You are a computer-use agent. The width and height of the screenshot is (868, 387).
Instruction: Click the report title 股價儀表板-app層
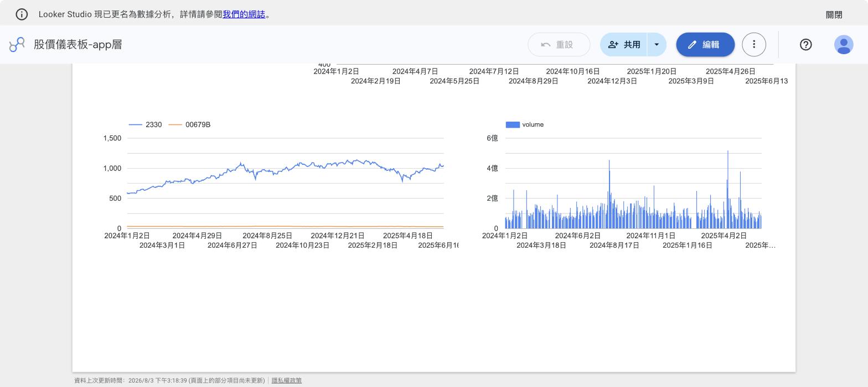click(78, 45)
